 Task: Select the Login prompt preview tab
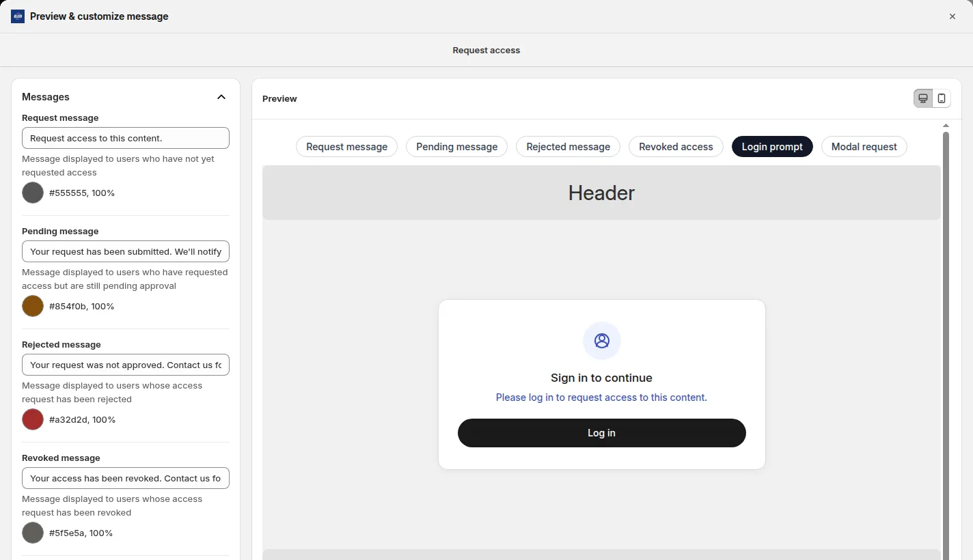(x=772, y=147)
